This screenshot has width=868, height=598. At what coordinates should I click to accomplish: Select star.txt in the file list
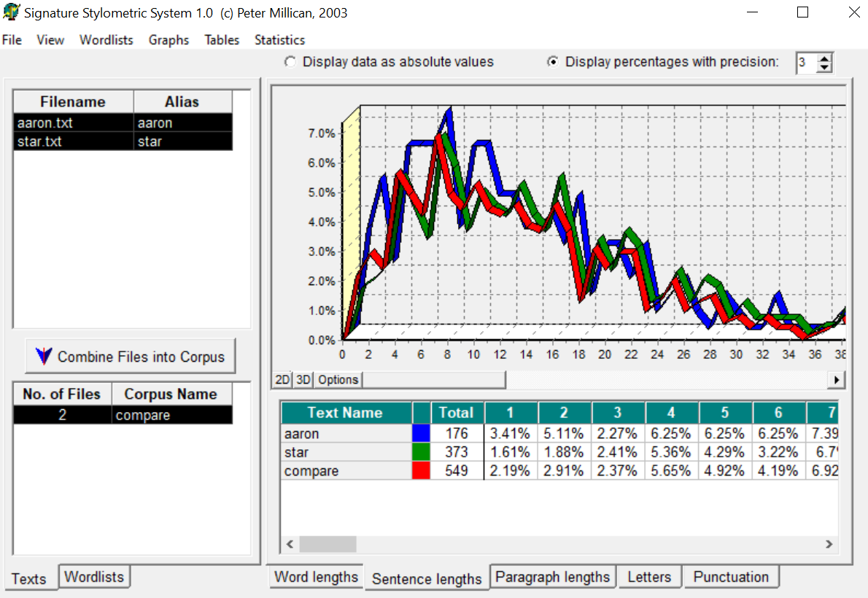point(73,141)
